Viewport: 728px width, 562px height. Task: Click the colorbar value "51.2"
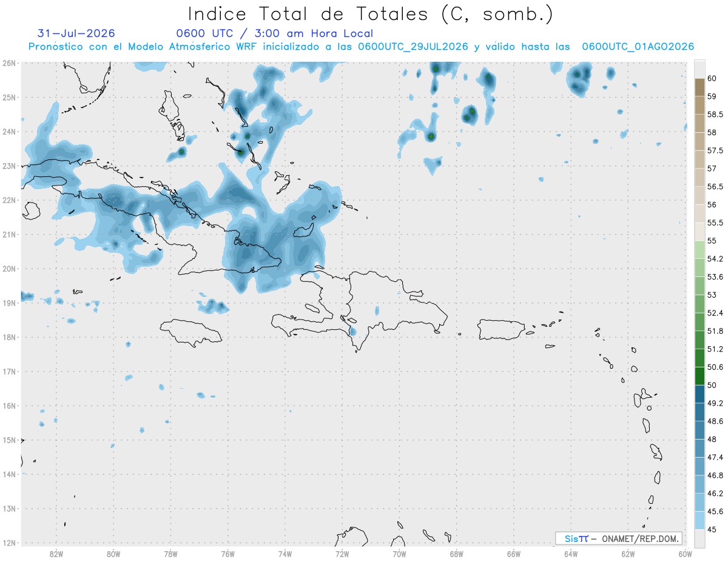point(715,349)
